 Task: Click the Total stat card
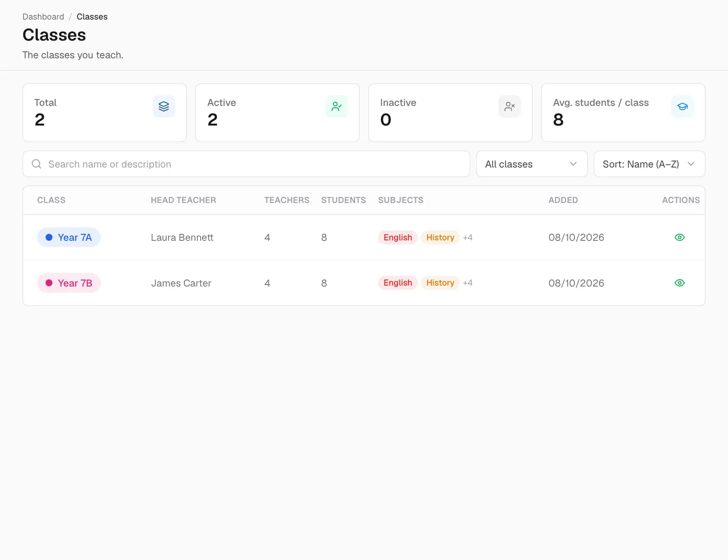point(105,113)
